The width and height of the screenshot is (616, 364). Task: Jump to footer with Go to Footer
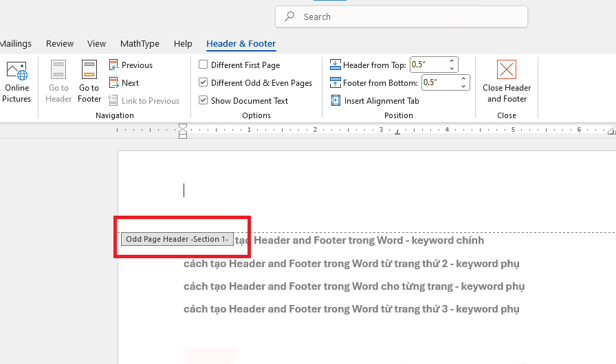click(x=89, y=82)
